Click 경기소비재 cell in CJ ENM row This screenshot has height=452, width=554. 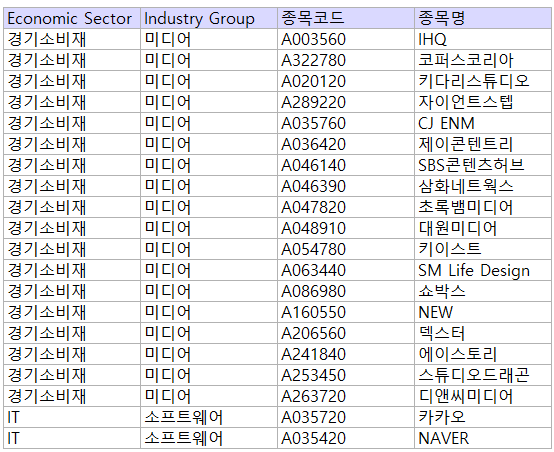coord(72,123)
